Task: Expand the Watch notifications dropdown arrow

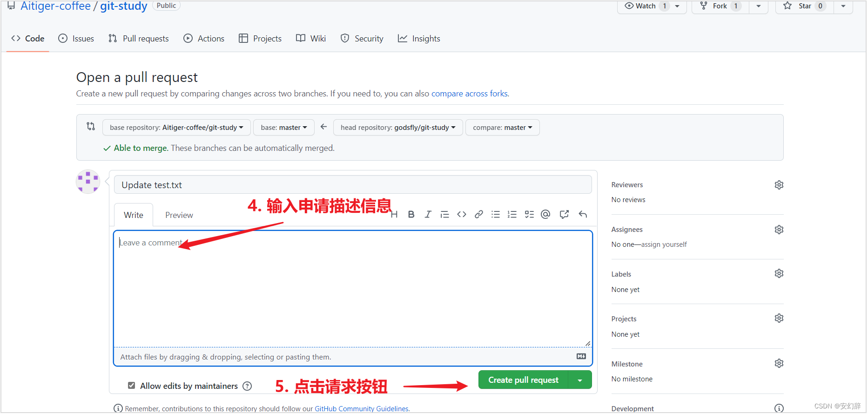Action: click(x=678, y=6)
